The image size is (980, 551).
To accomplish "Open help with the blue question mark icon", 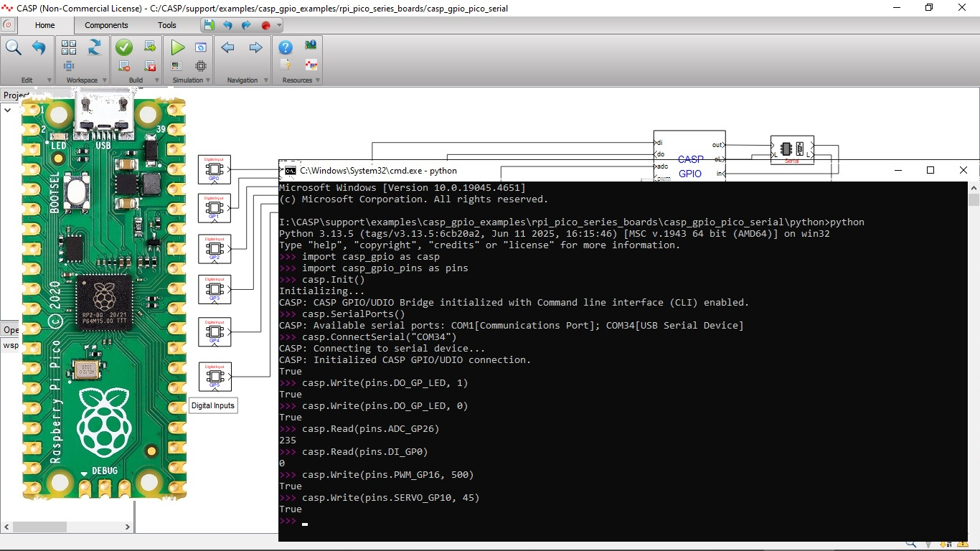I will click(286, 47).
